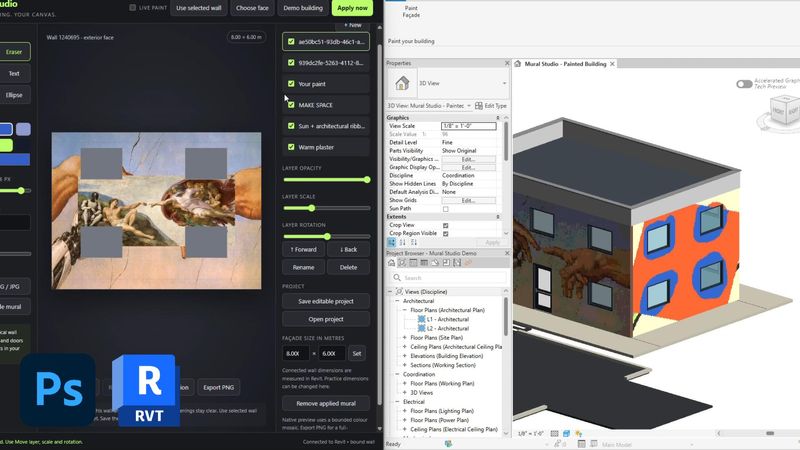Image resolution: width=800 pixels, height=450 pixels.
Task: Click the Revit RVT file logo
Action: click(x=147, y=391)
